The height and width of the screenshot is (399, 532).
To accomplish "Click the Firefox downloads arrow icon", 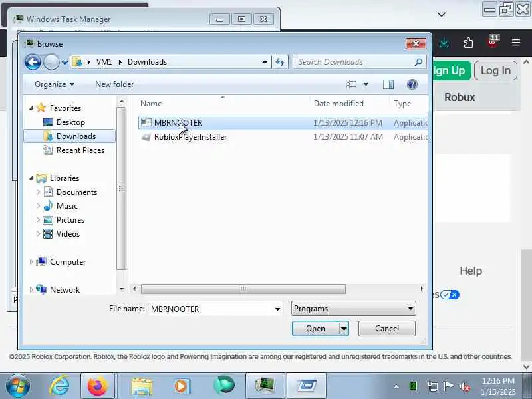I will point(444,43).
